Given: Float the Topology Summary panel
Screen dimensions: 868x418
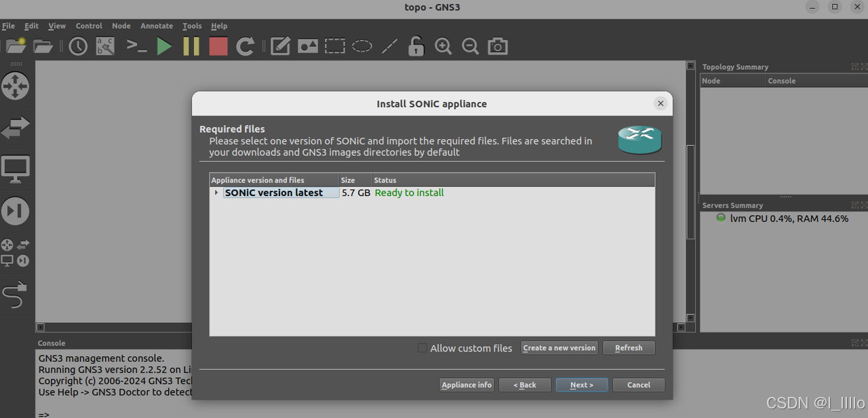Looking at the screenshot, I should tap(855, 66).
